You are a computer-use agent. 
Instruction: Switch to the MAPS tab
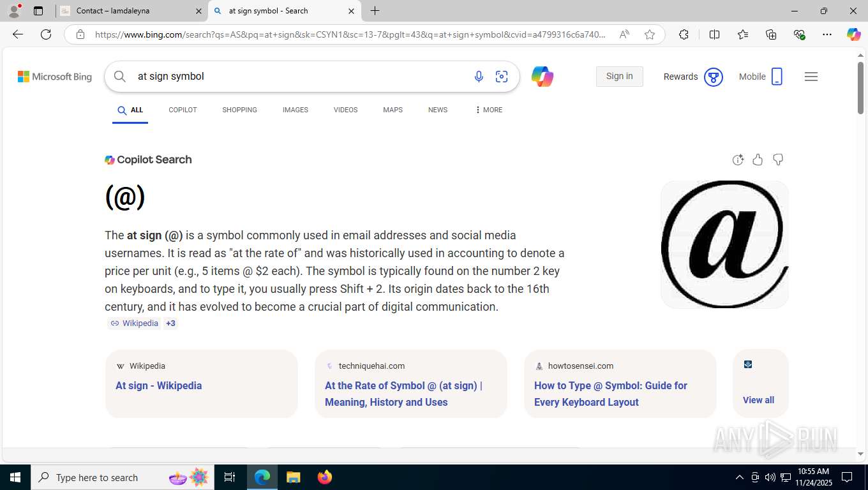click(393, 110)
